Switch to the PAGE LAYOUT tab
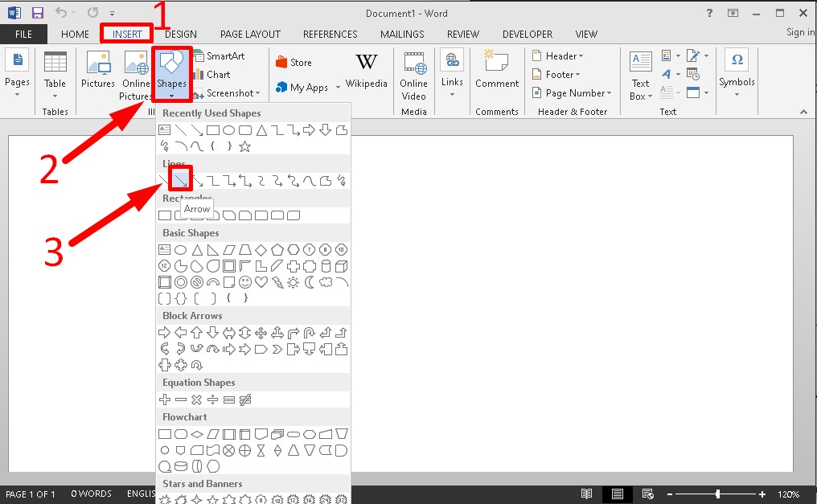 (250, 35)
